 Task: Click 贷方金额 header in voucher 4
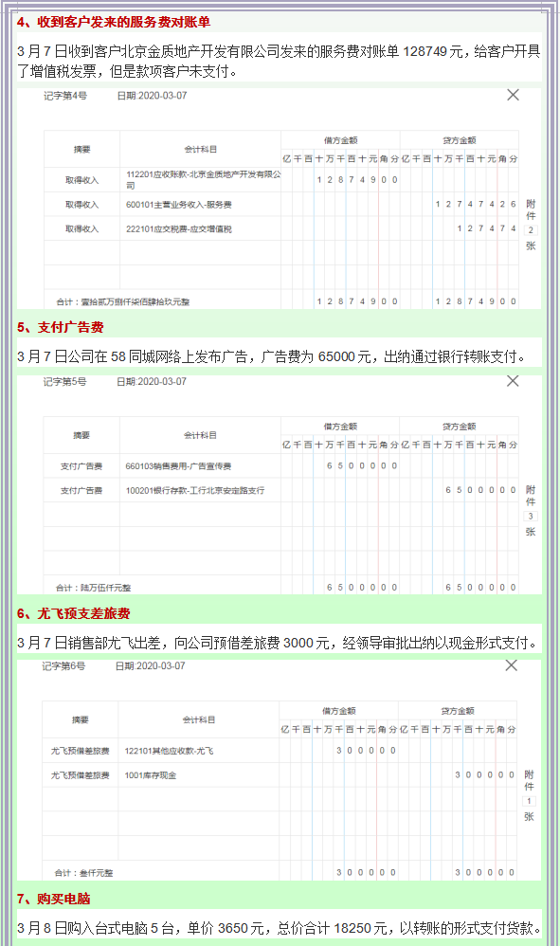(460, 140)
